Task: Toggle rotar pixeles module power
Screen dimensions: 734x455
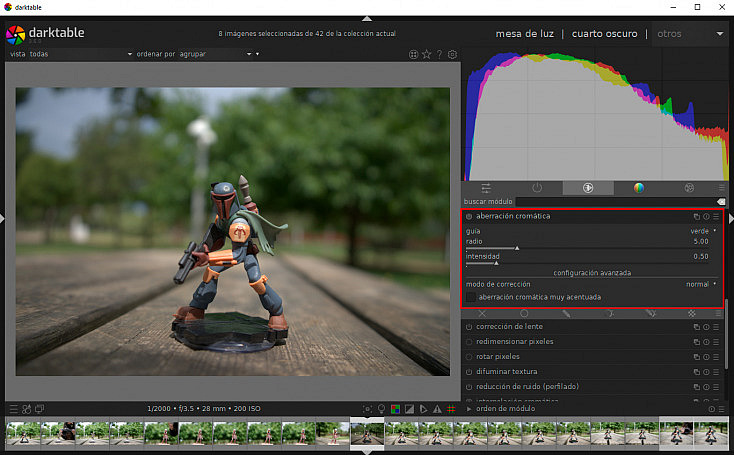Action: (469, 357)
